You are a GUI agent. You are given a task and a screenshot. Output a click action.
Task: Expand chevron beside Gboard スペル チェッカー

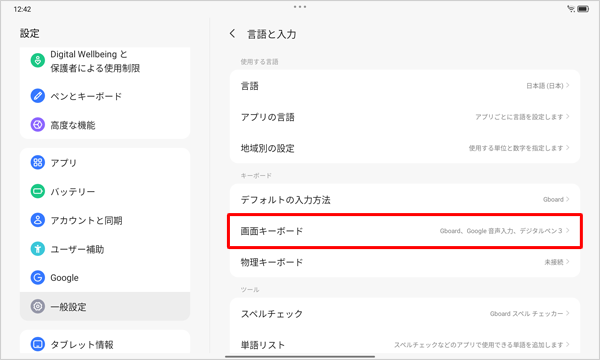click(568, 313)
